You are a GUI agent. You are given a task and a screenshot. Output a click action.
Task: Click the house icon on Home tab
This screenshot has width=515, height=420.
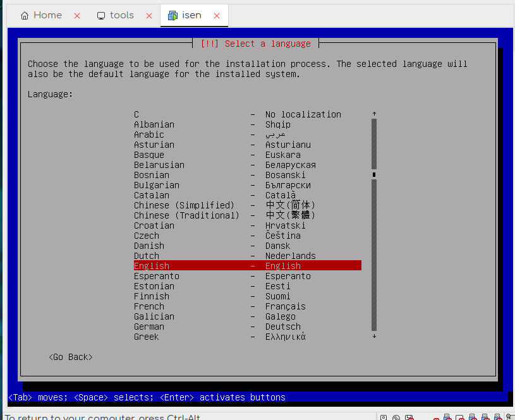25,16
